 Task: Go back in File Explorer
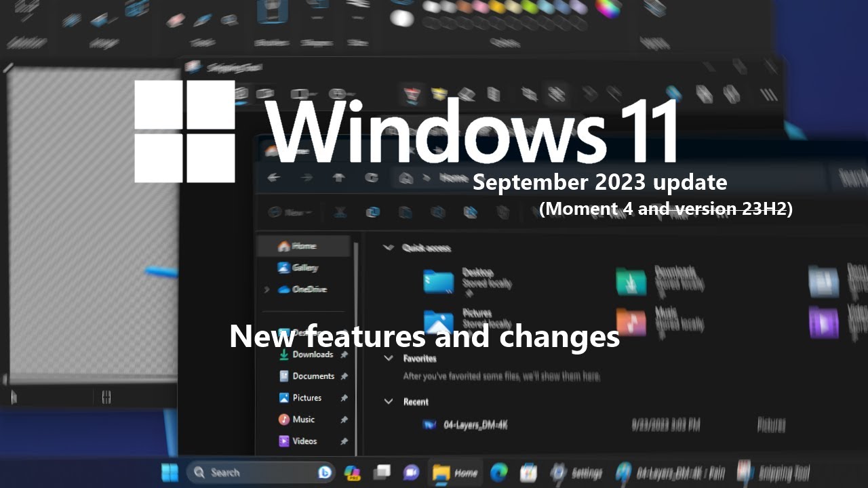pos(274,178)
